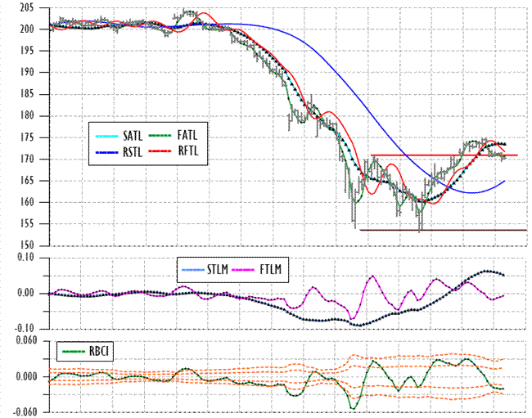
Task: Click the RBCI legend entry
Action: coord(84,352)
